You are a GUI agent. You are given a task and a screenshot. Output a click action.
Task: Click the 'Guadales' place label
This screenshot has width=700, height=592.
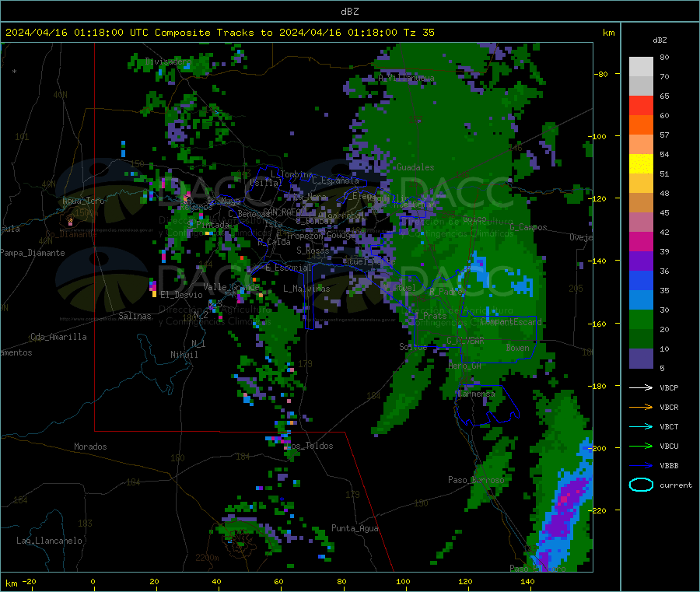415,167
